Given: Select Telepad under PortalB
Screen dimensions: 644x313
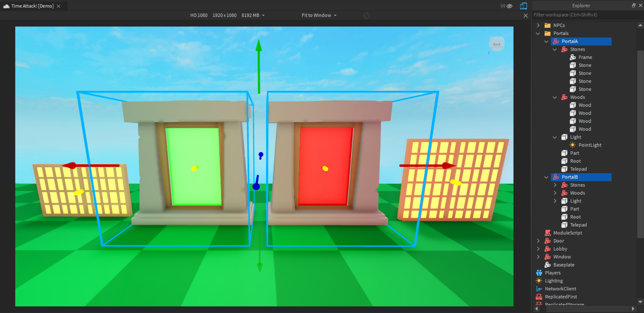Looking at the screenshot, I should click(x=578, y=225).
